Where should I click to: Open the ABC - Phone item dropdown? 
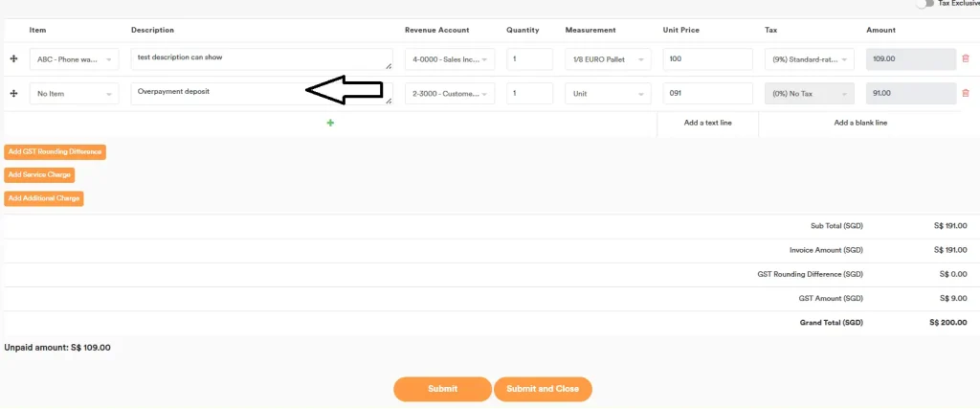75,59
